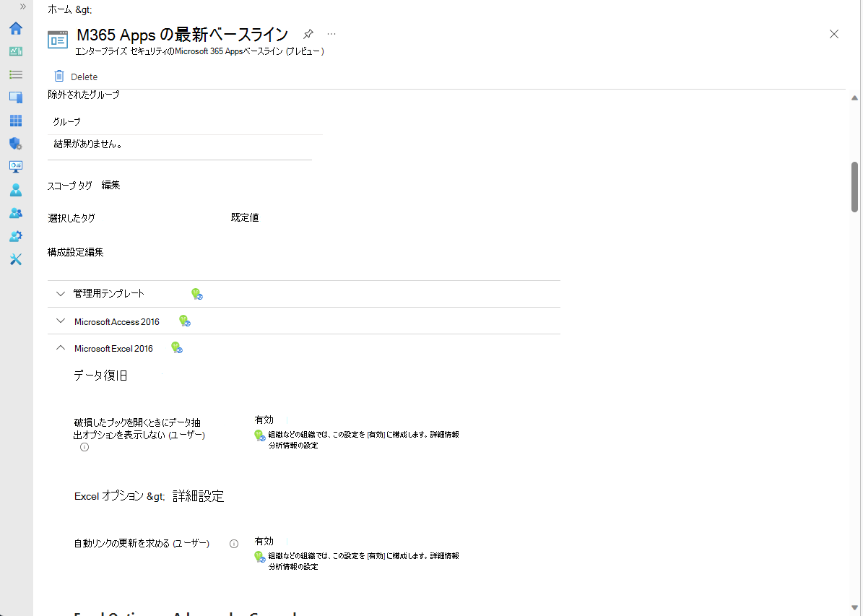Click Excel オプション 詳細設定 heading
Image resolution: width=863 pixels, height=616 pixels.
point(149,497)
